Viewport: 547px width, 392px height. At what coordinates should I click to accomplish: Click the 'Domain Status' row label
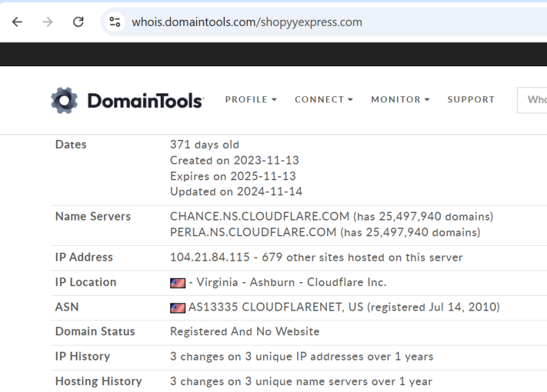point(95,331)
